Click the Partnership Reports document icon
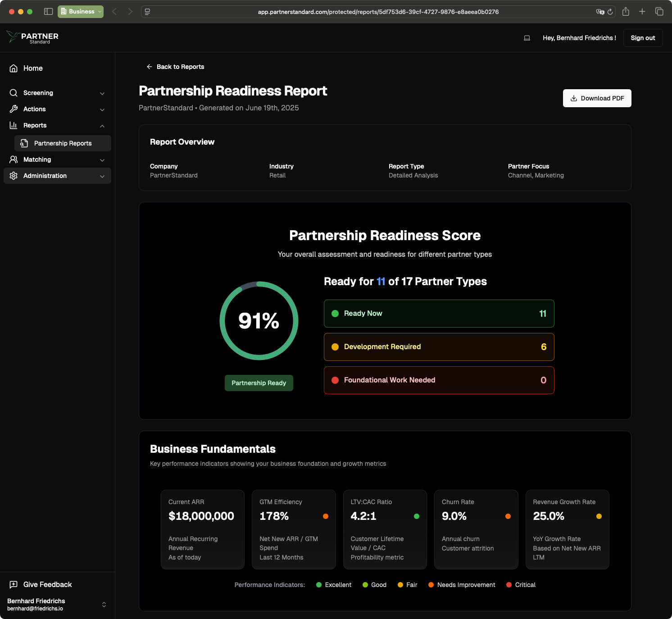Image resolution: width=672 pixels, height=619 pixels. click(24, 143)
